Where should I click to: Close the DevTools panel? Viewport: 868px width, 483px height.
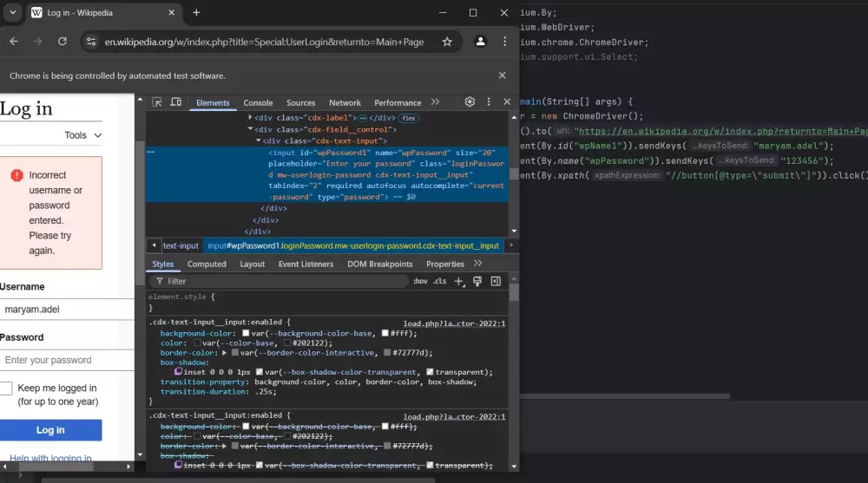click(x=507, y=101)
